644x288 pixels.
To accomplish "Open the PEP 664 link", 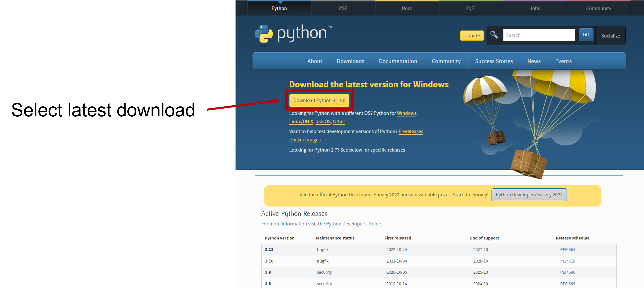I will tap(567, 250).
